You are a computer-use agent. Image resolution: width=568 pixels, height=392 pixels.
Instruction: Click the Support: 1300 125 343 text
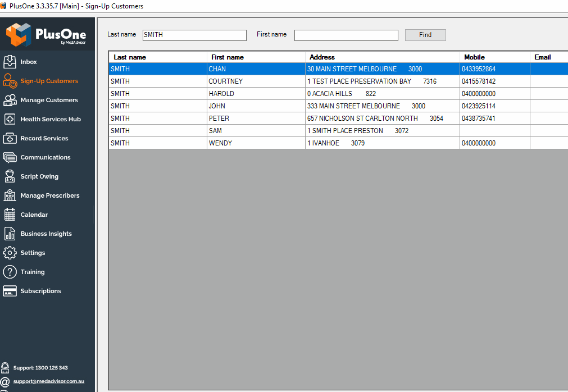(40, 368)
